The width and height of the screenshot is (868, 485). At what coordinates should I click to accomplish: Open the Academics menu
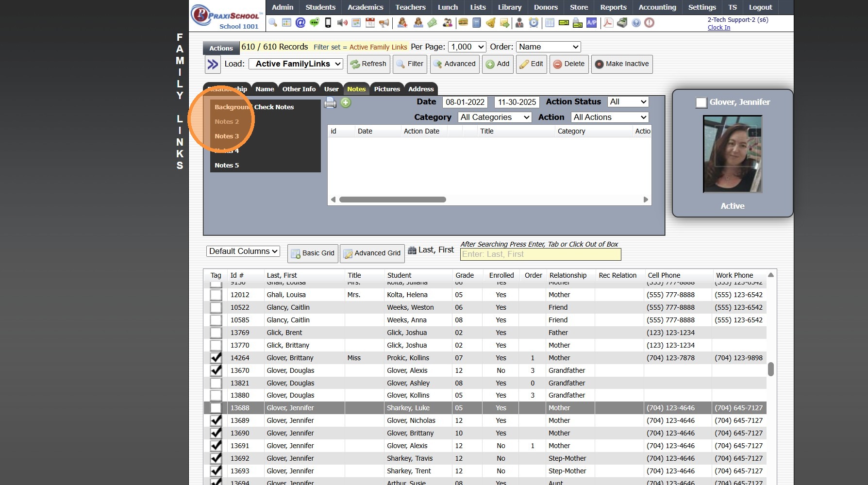coord(365,7)
